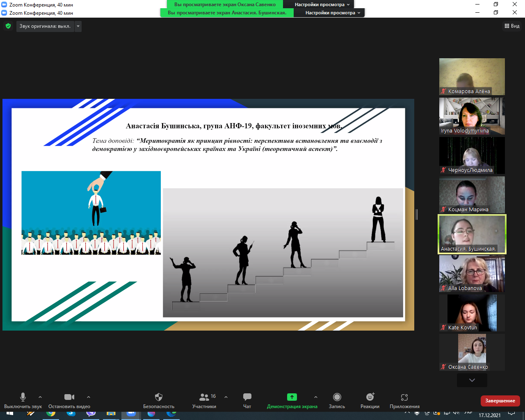Viewport: 525px width, 420px height.
Task: Expand audio options caret next to microphone
Action: 40,397
